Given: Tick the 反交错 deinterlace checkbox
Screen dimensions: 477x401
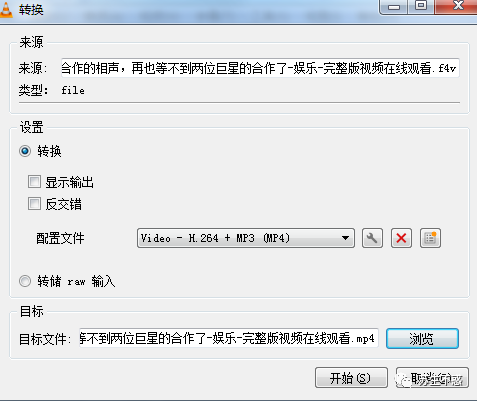Looking at the screenshot, I should pos(34,204).
